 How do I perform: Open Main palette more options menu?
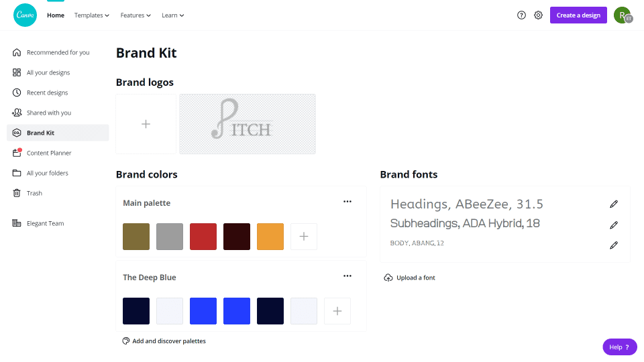pos(347,202)
